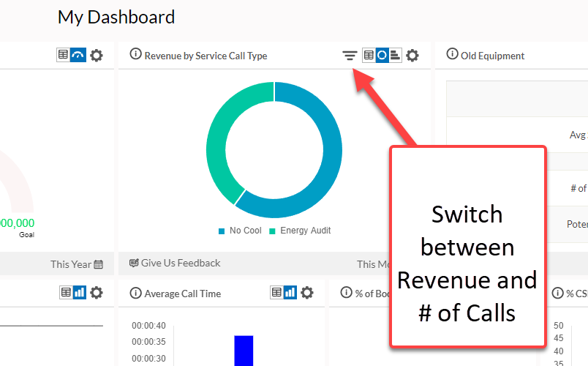Open settings gear on the widget left of Average Call Time
This screenshot has width=588, height=366.
click(x=97, y=292)
